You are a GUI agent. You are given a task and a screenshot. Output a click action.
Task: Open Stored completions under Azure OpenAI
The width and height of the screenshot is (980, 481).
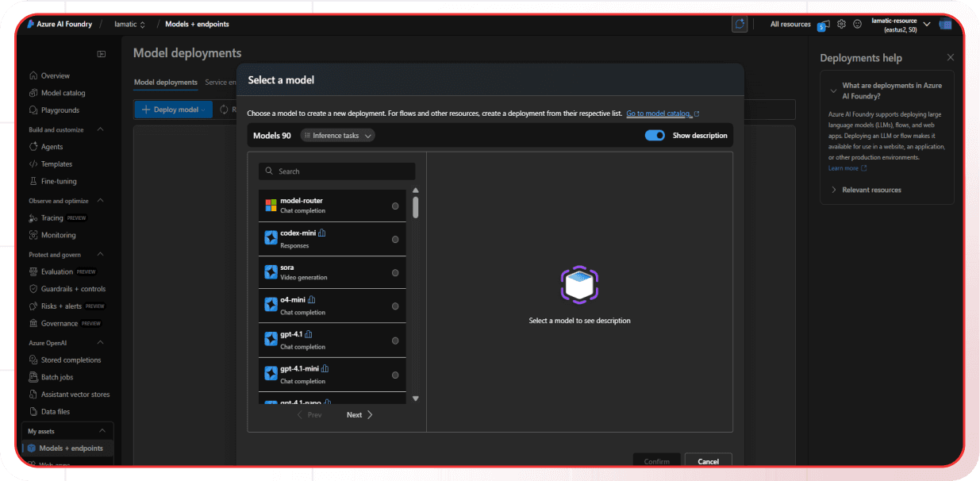pos(70,360)
